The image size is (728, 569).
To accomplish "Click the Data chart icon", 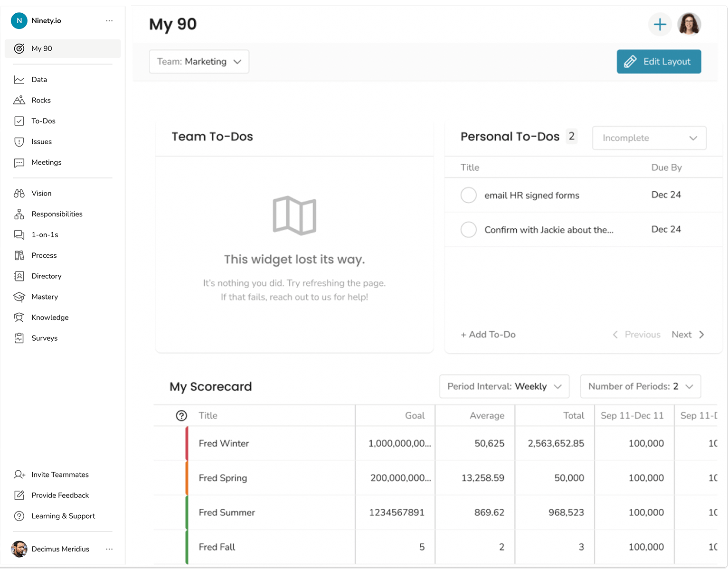I will tap(19, 80).
